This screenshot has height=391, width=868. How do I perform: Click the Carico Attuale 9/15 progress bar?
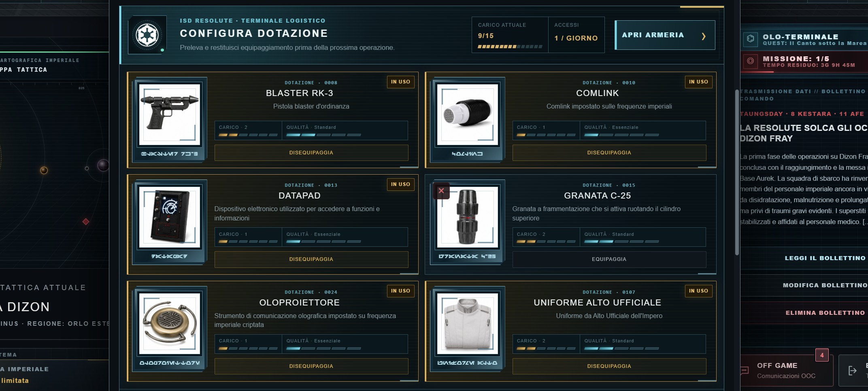point(510,47)
